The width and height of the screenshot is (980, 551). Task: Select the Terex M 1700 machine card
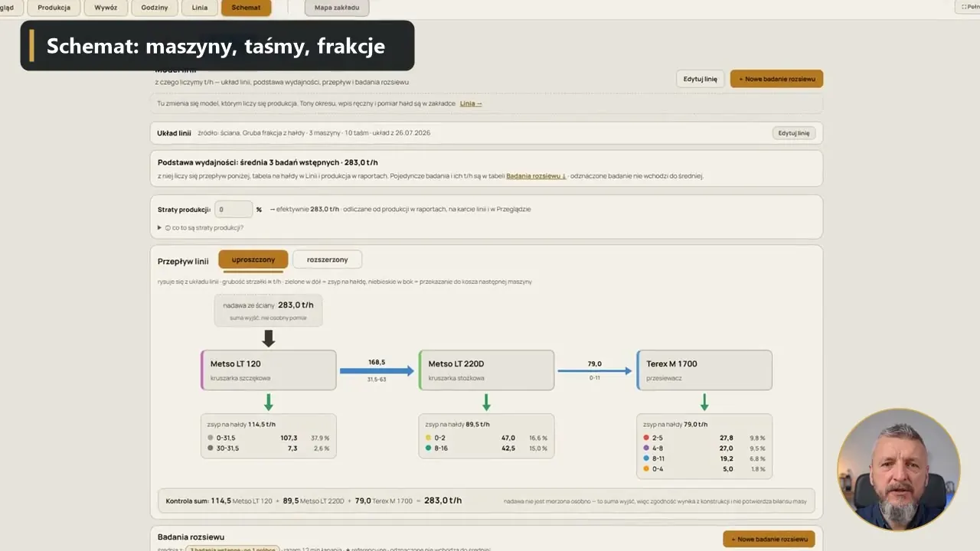[x=704, y=370]
